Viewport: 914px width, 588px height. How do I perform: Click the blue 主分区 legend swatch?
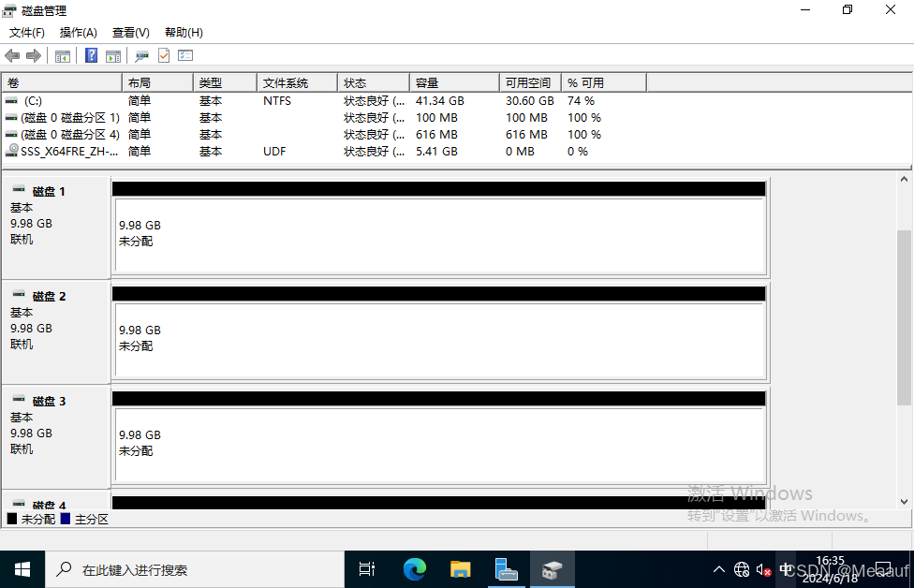tap(66, 519)
